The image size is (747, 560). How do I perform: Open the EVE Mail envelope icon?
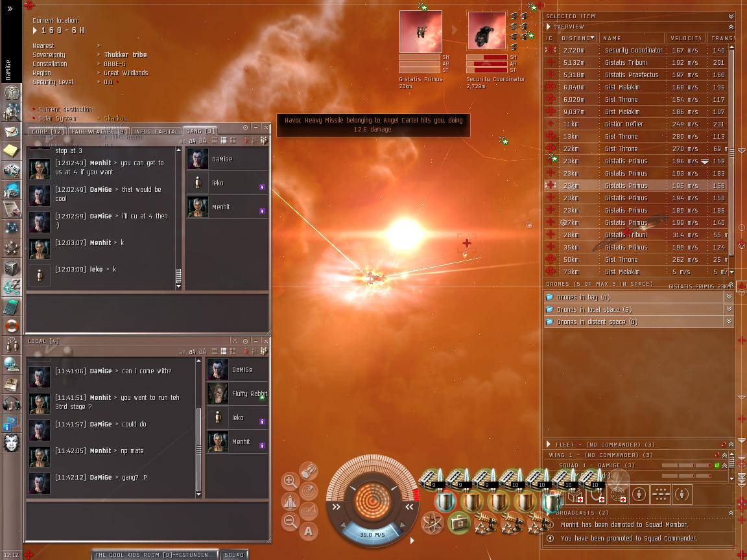click(12, 132)
